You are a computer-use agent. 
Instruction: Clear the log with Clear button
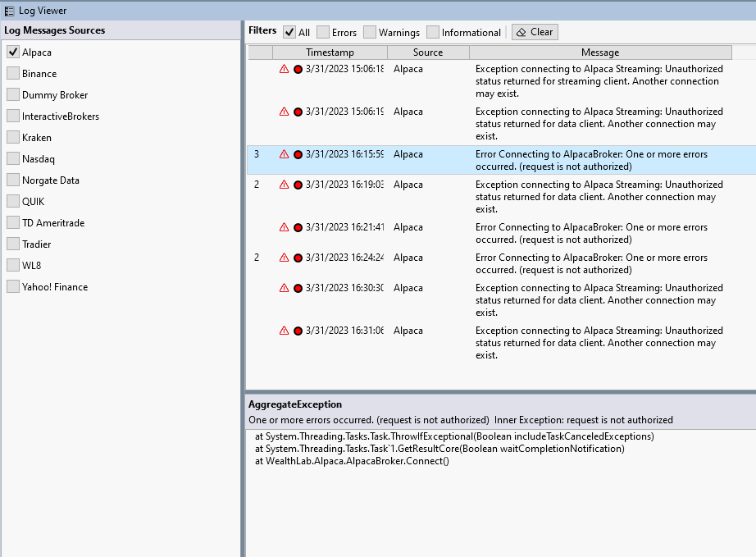tap(535, 32)
